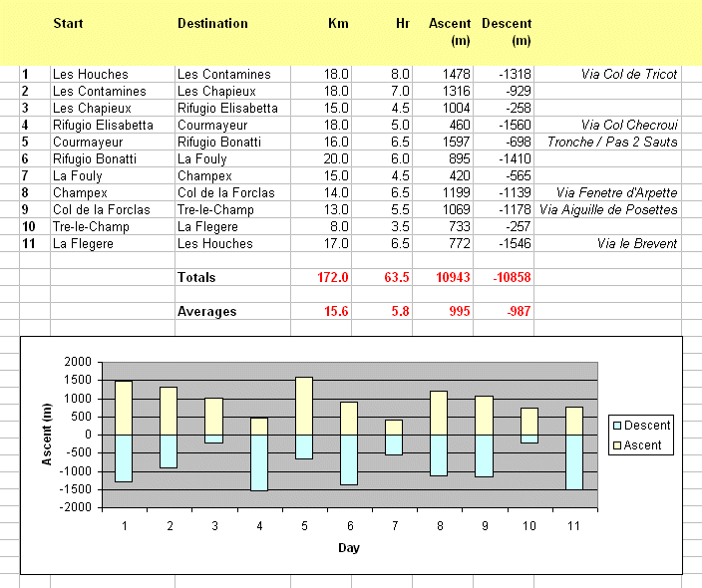702x588 pixels.
Task: Click the day 4 descent bar in chart
Action: (258, 462)
